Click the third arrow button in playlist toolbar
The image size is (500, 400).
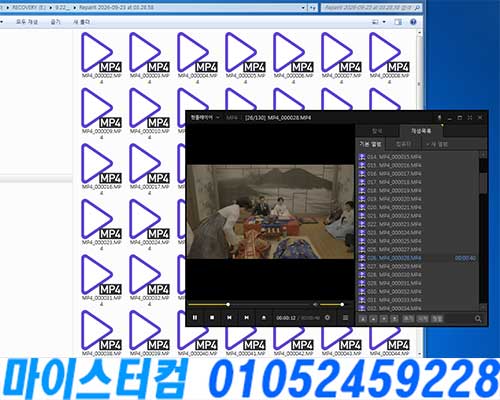(384, 319)
